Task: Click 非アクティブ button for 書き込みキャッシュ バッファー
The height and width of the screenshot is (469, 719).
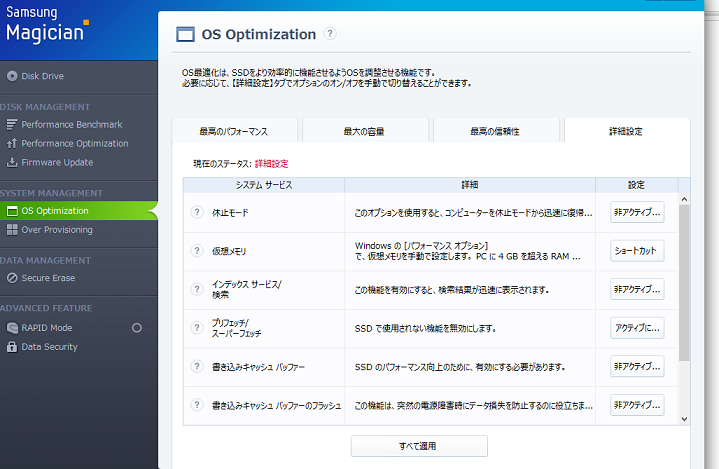Action: pyautogui.click(x=637, y=366)
